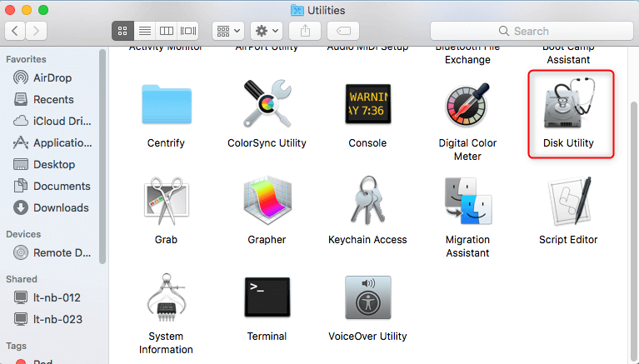Open the Keychain Access icon
Viewport: 639px width, 364px height.
367,202
